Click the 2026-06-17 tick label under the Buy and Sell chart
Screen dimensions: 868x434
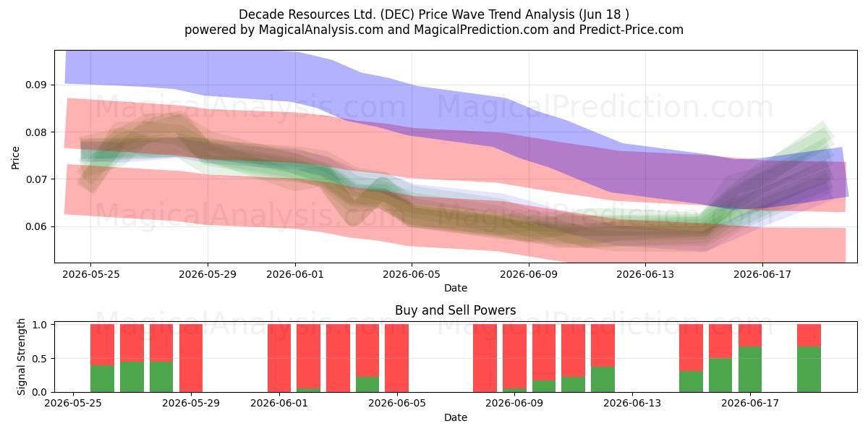pyautogui.click(x=750, y=404)
